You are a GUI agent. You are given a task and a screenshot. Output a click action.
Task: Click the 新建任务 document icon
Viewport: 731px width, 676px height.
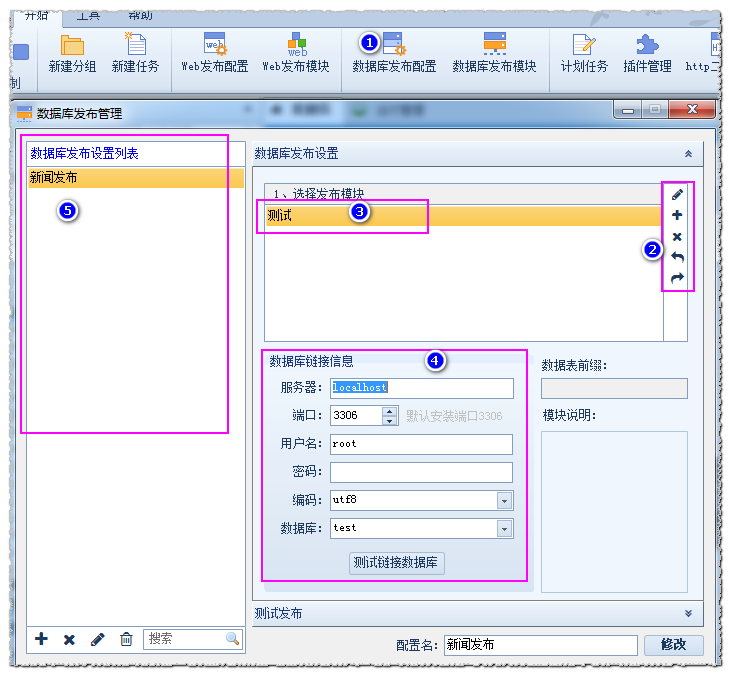point(135,44)
